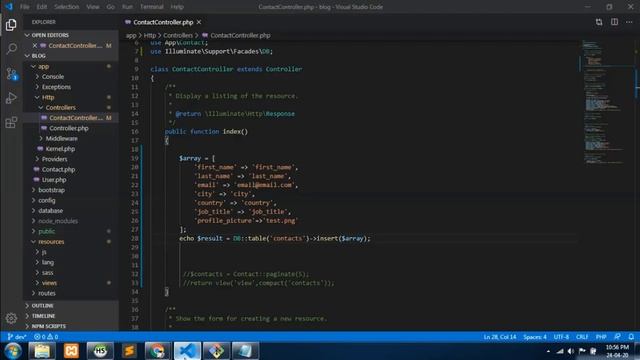Open the Terminal menu
The height and width of the screenshot is (360, 640).
pos(151,7)
